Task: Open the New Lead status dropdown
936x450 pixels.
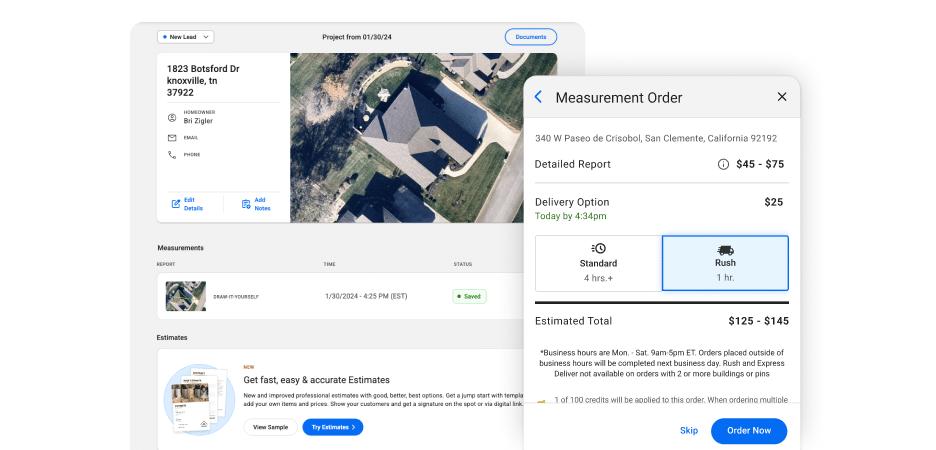Action: (186, 37)
